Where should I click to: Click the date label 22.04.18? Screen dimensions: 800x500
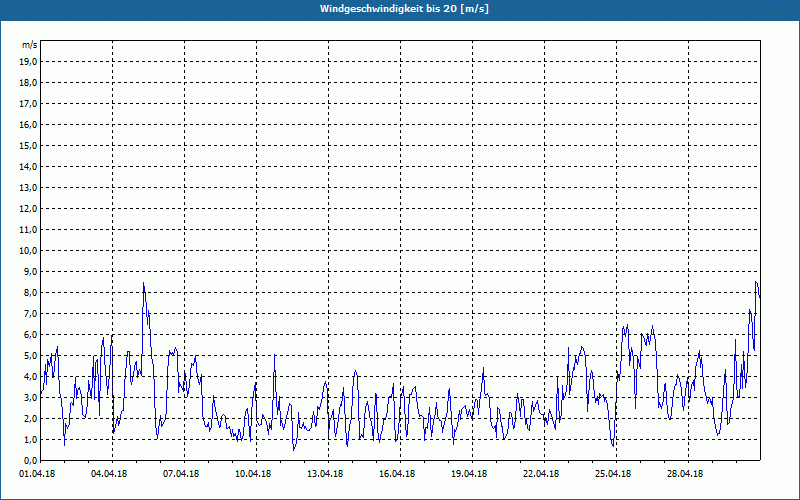coord(541,474)
